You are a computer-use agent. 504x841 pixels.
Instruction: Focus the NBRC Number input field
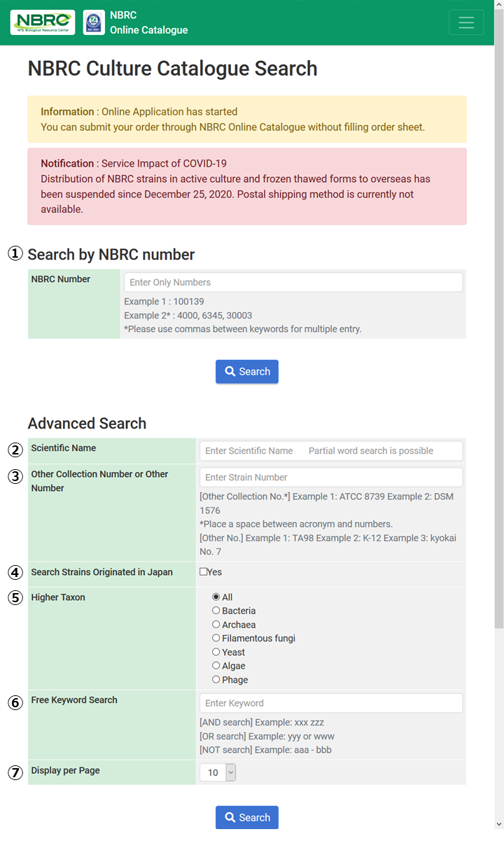[x=293, y=282]
